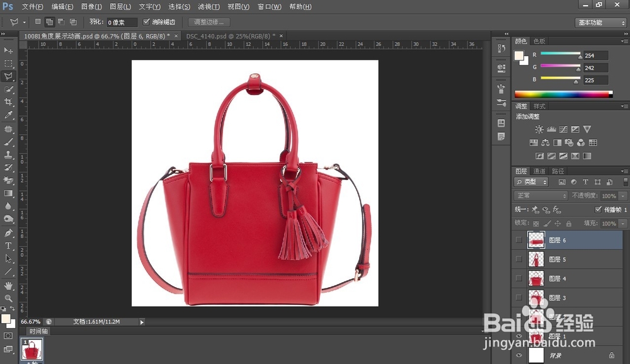Select the Crop tool

click(x=8, y=102)
